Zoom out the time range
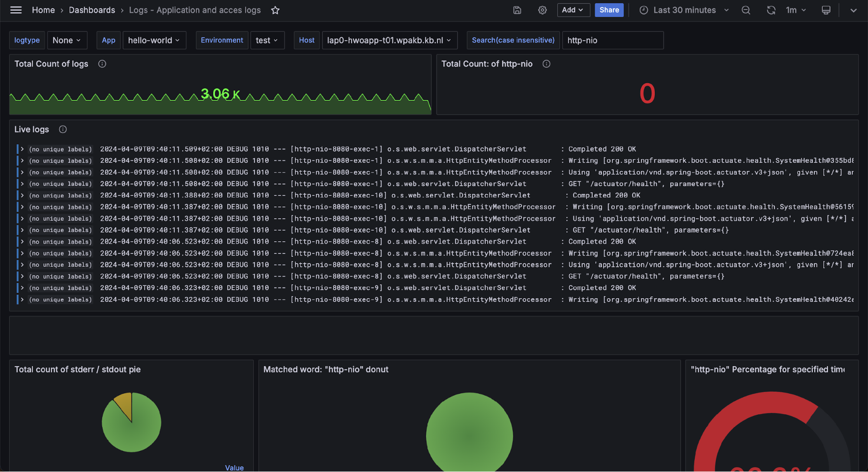 coord(746,10)
